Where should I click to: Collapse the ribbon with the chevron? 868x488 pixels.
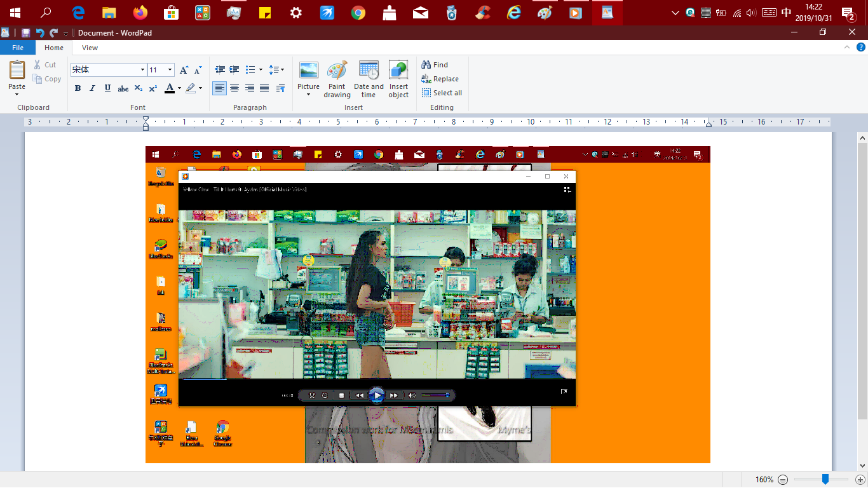[847, 48]
